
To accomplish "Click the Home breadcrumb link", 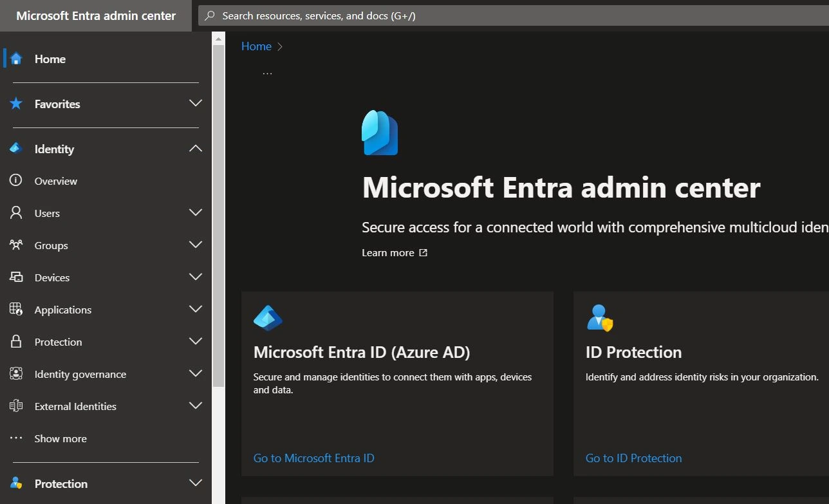I will [x=256, y=46].
